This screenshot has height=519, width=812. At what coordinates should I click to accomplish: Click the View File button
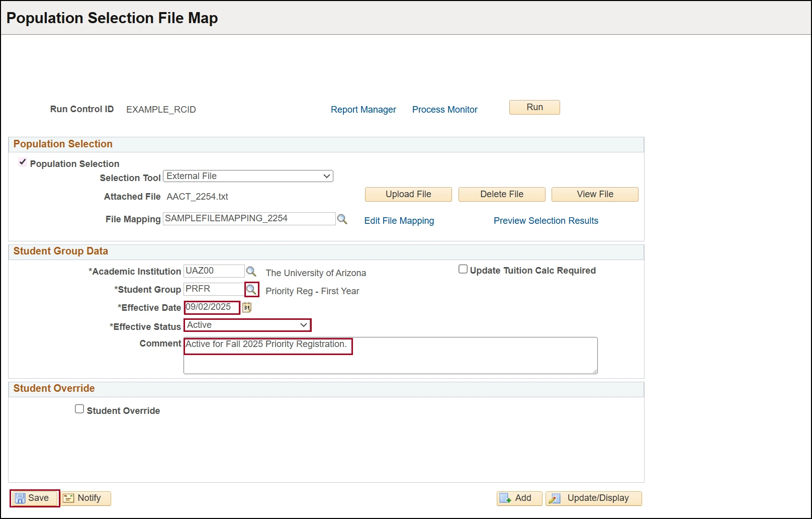pyautogui.click(x=595, y=194)
